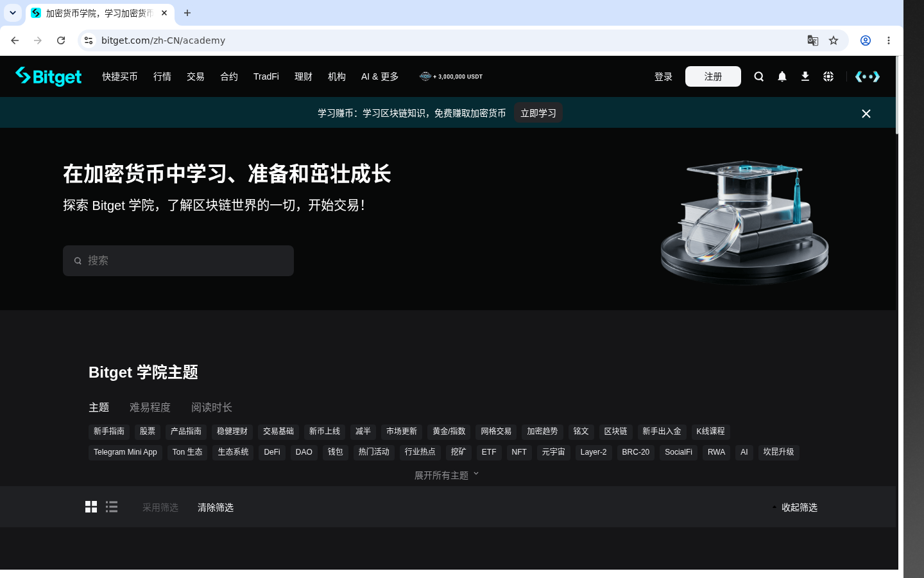924x578 pixels.
Task: Toggle the 减半 topic tag
Action: click(x=363, y=432)
